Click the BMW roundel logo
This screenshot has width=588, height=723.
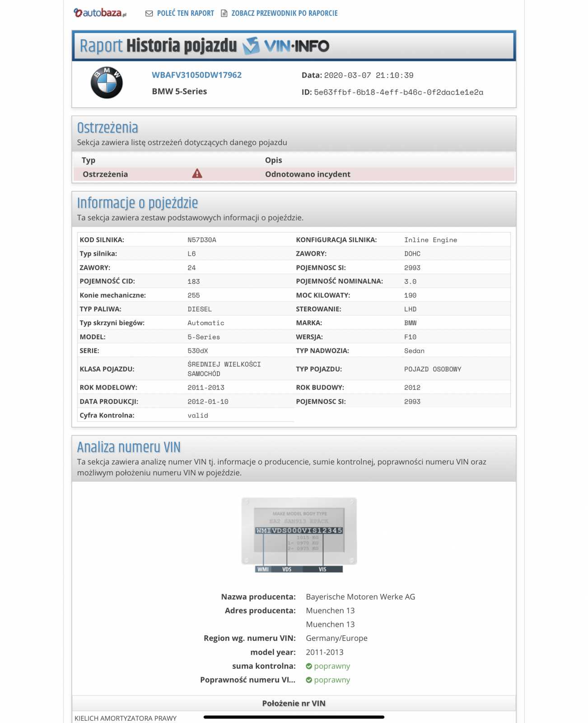pyautogui.click(x=107, y=83)
